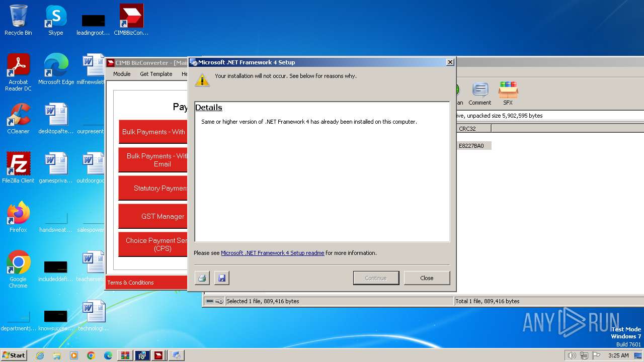The height and width of the screenshot is (362, 644).
Task: Open the Module menu in CIMB BizConverter
Action: tap(122, 74)
